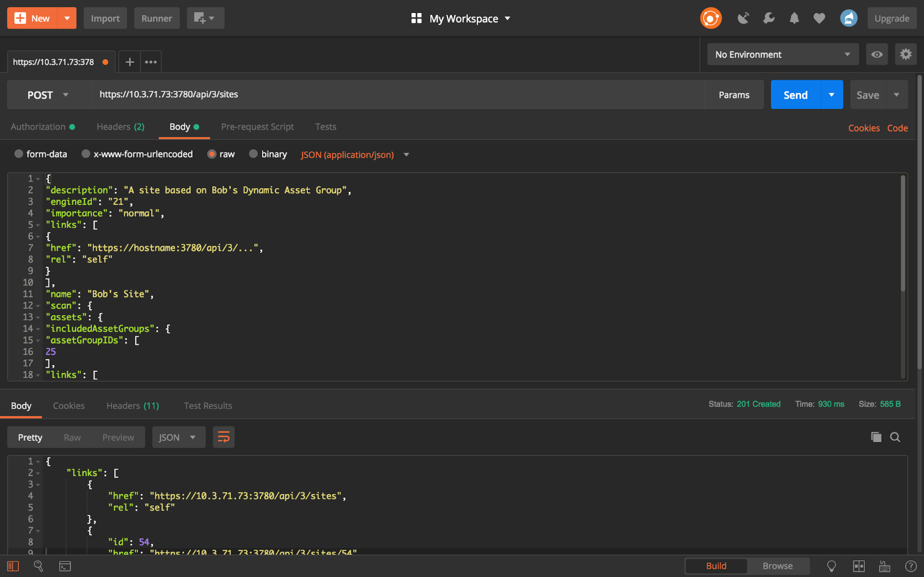924x577 pixels.
Task: Search within the response body
Action: pos(895,437)
